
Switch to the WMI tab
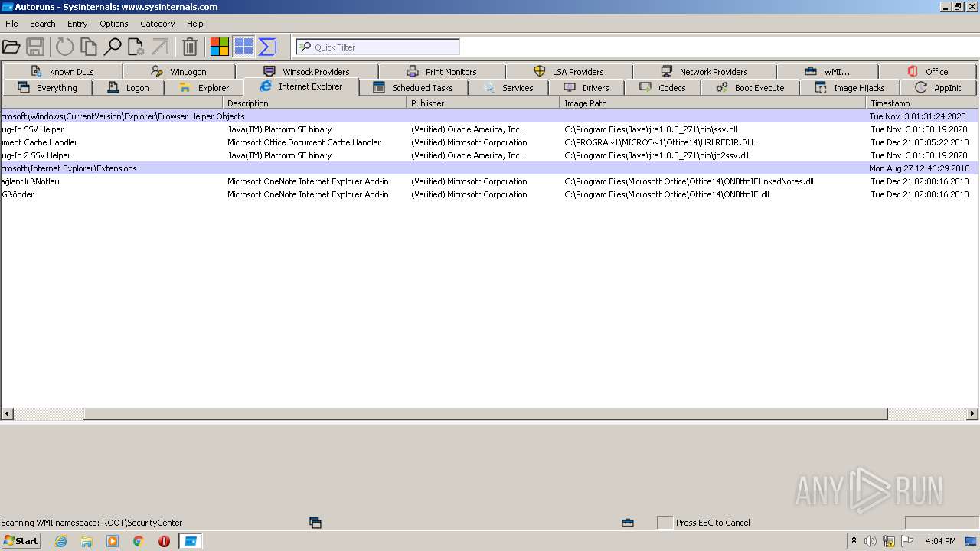click(x=827, y=71)
